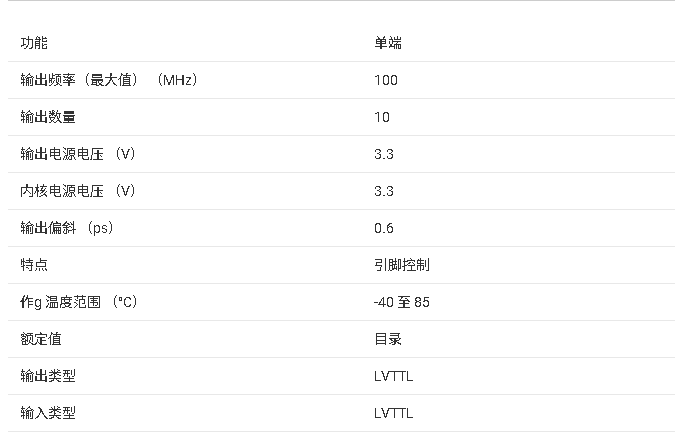678x432 pixels.
Task: Click the 输出频率（最大值）(MHz) label
Action: pos(109,80)
